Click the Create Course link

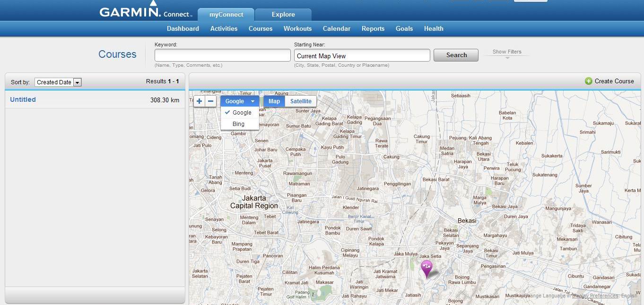pos(614,81)
